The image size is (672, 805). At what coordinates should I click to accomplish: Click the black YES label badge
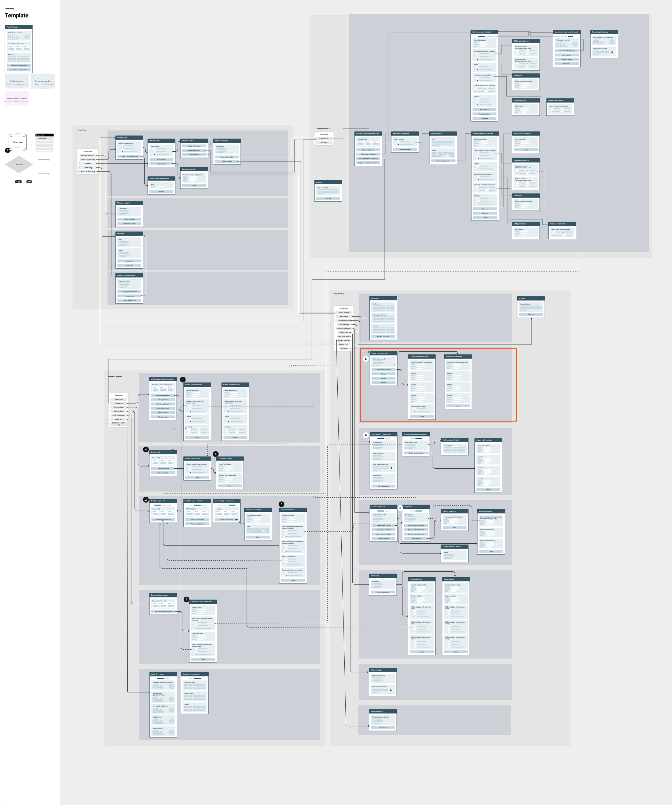point(18,182)
